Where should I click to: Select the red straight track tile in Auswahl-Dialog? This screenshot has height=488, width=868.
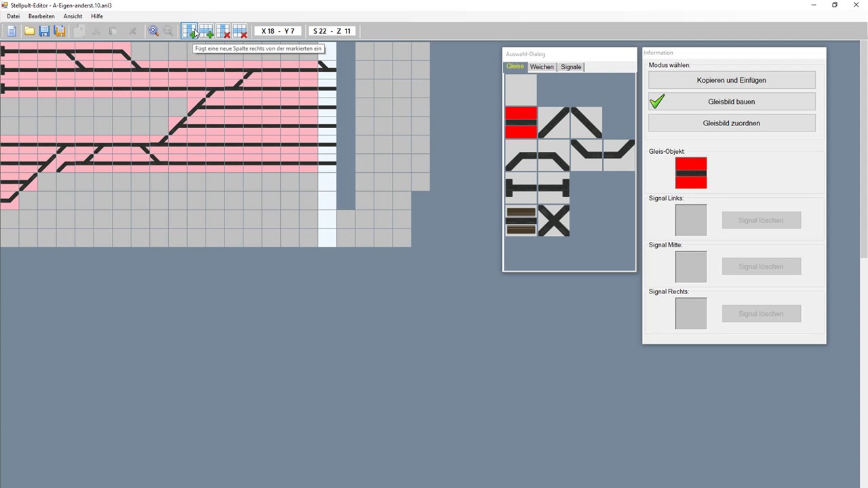click(521, 123)
